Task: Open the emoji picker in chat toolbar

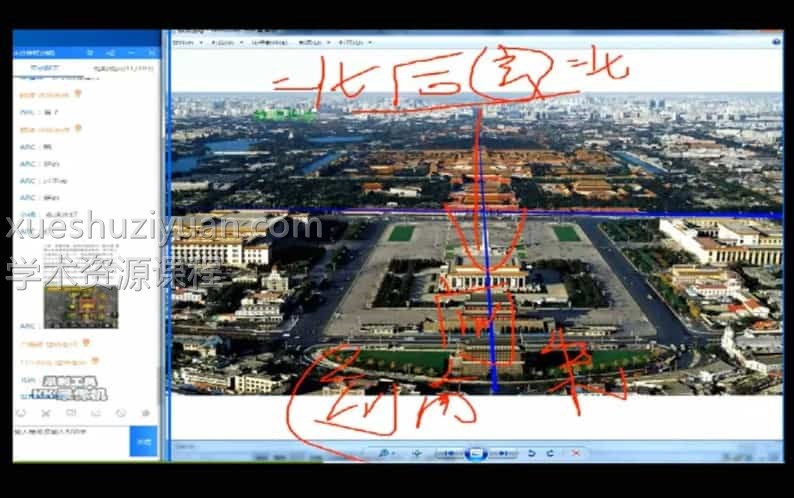Action: pos(21,412)
